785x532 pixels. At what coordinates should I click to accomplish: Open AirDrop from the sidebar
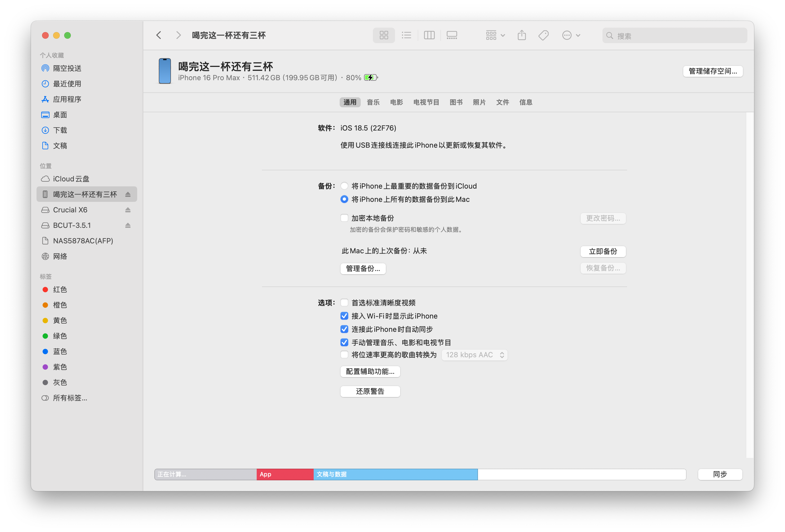(67, 68)
